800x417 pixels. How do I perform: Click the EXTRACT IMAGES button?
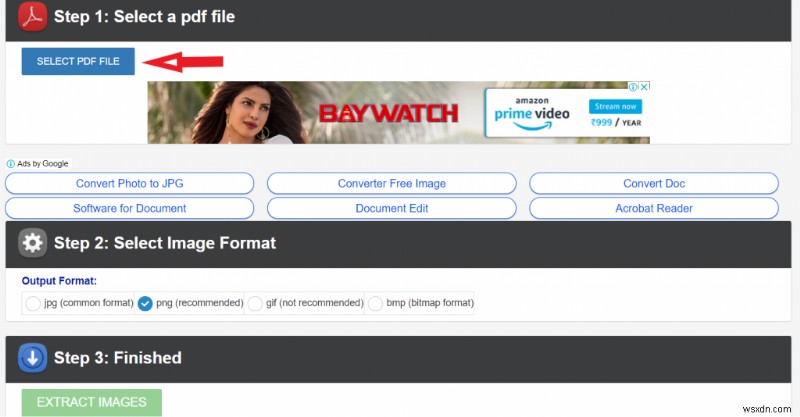(92, 402)
